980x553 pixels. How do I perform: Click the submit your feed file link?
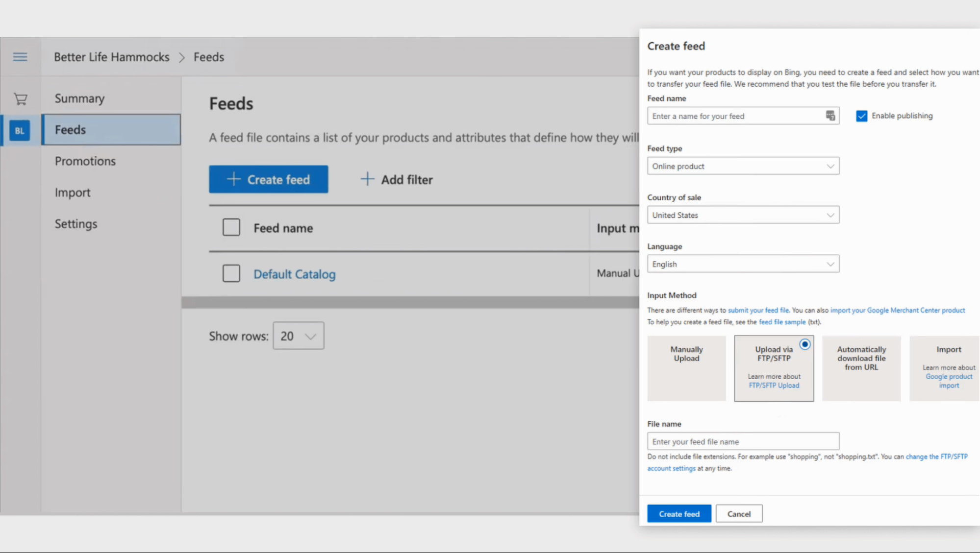tap(758, 310)
